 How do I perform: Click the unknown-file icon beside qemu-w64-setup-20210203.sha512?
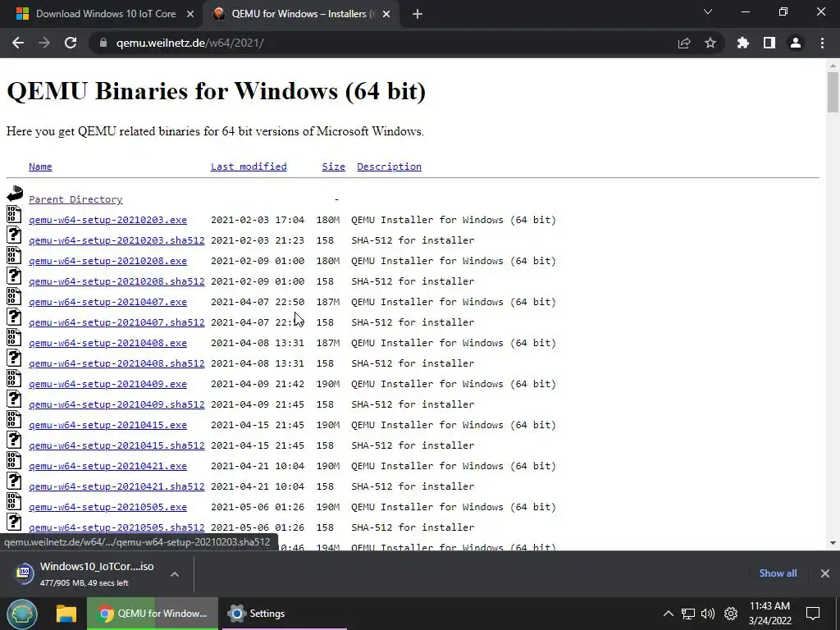tap(14, 235)
